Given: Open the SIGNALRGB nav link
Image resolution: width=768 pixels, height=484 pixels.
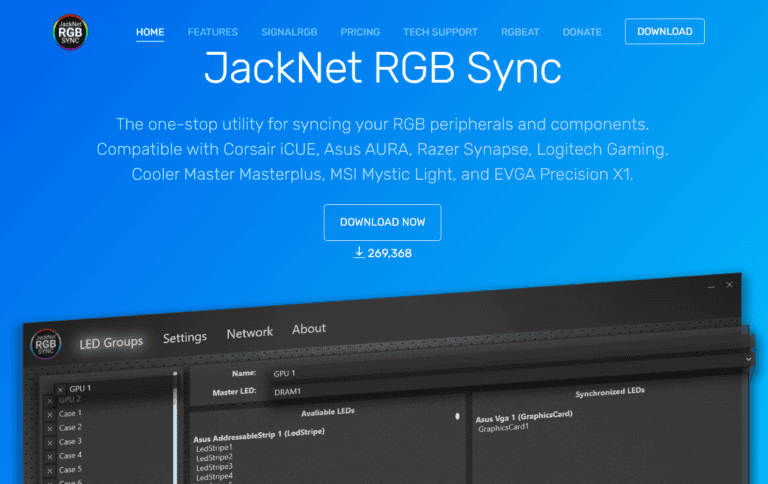Looking at the screenshot, I should pos(289,32).
